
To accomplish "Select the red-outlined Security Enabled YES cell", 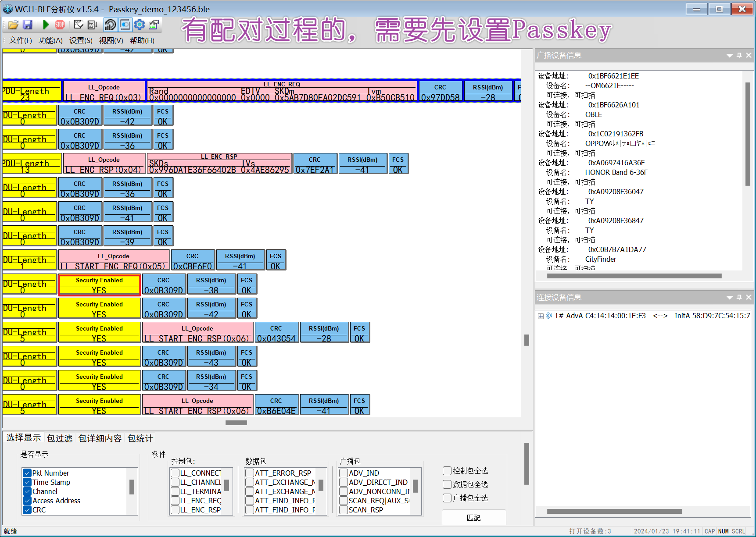I will pos(99,285).
